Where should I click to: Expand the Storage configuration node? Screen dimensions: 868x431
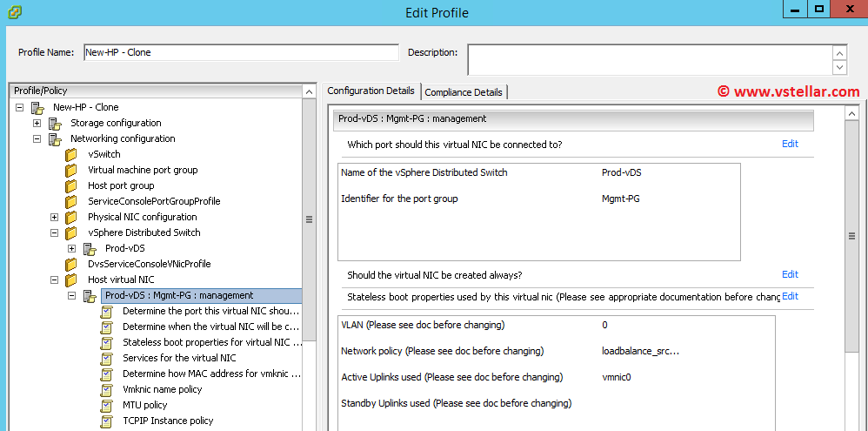tap(37, 124)
